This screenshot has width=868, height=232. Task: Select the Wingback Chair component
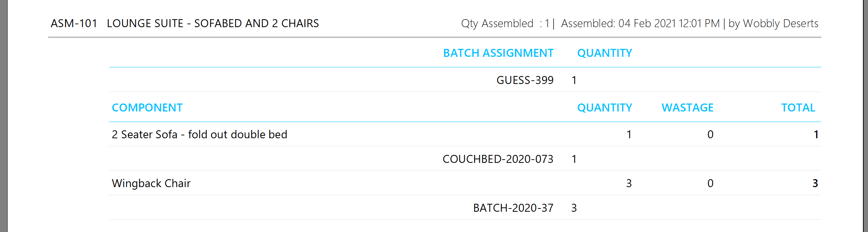(x=151, y=184)
